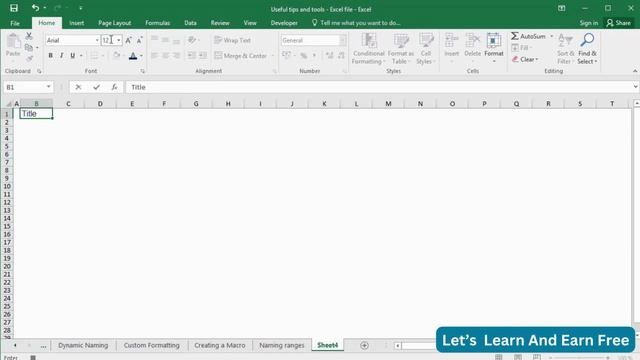The image size is (640, 360).
Task: Select cell B1 containing Title
Action: (36, 113)
